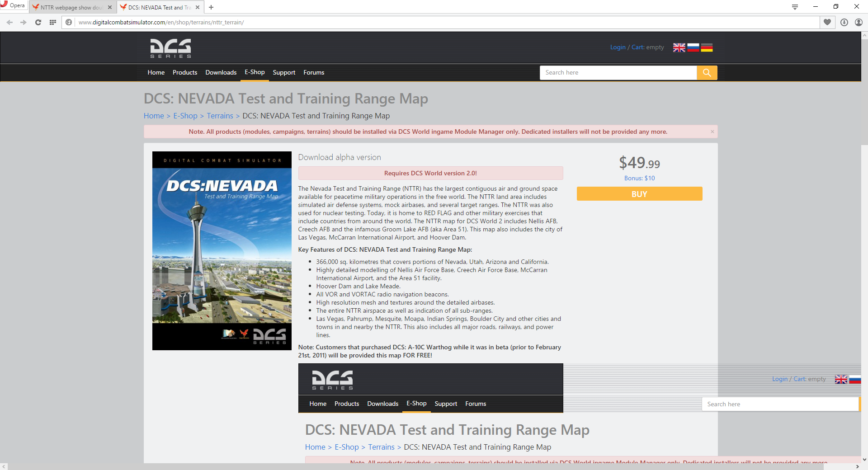Screen dimensions: 868x470
Task: Click Home in the top breadcrumb
Action: click(x=154, y=116)
